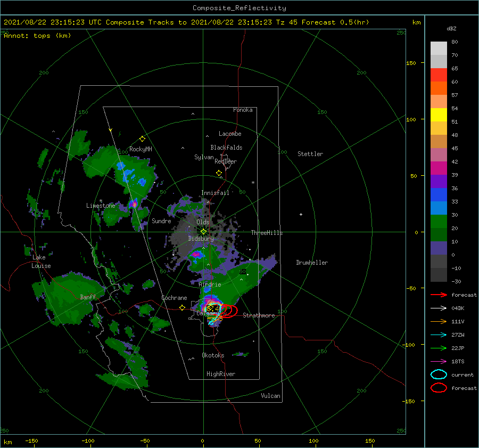Viewport: 479px width, 448px height.
Task: Click the cyan current ellipse legend icon
Action: [439, 374]
